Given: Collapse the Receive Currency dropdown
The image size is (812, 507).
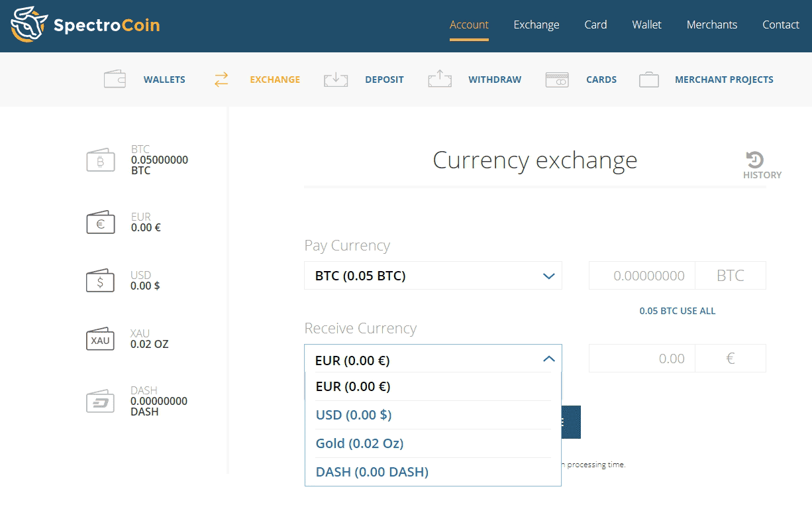Looking at the screenshot, I should 433,359.
